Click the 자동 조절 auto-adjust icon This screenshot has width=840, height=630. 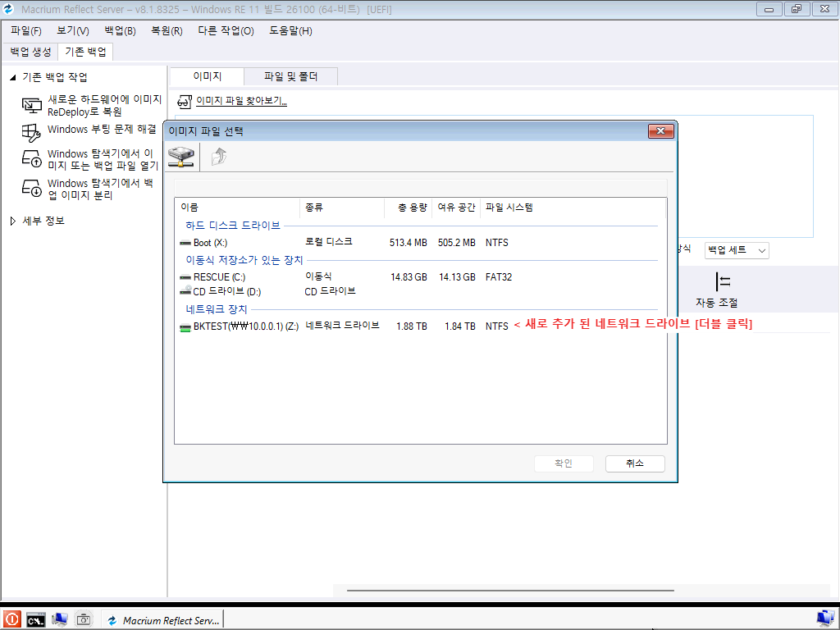click(x=723, y=282)
